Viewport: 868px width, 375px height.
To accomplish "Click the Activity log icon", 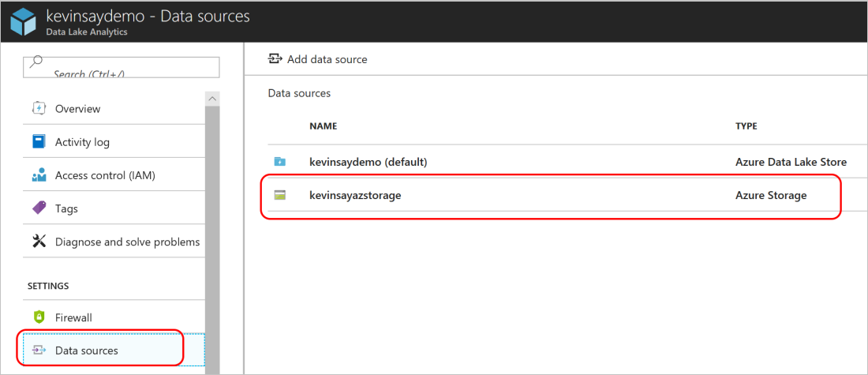I will 39,142.
